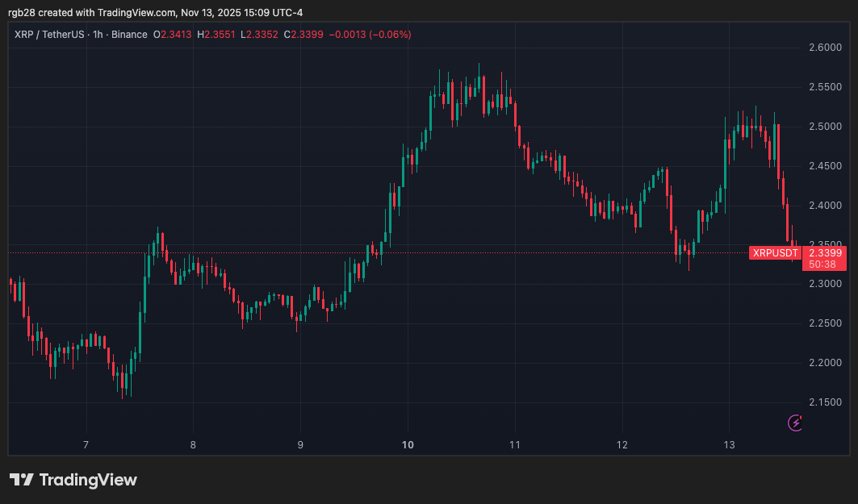Select the bold date 10 on time axis
Viewport: 858px width, 504px height.
(x=408, y=444)
